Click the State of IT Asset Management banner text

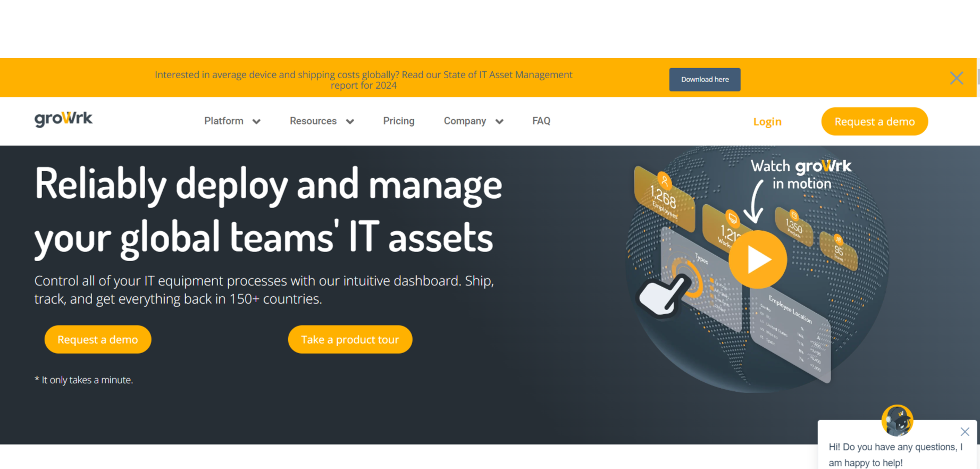pyautogui.click(x=363, y=80)
